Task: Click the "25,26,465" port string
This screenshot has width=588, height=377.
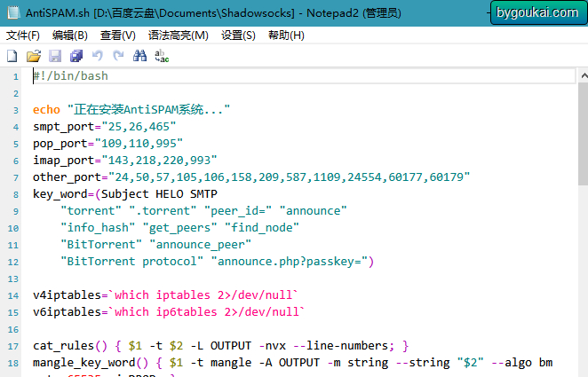Action: 139,127
